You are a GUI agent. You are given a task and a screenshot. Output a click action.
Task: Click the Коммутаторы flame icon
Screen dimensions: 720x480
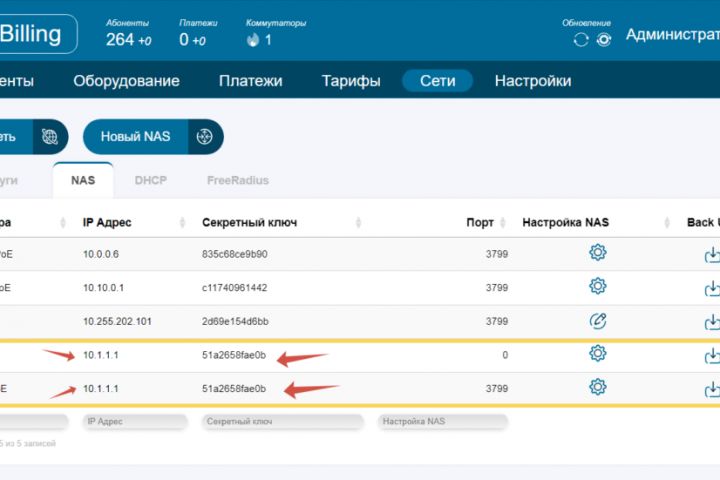253,40
